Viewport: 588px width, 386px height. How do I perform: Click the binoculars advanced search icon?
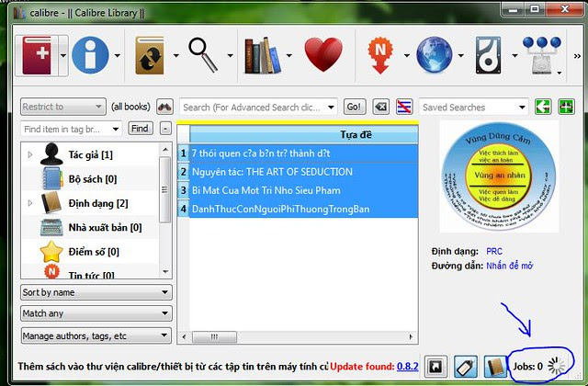pyautogui.click(x=164, y=107)
